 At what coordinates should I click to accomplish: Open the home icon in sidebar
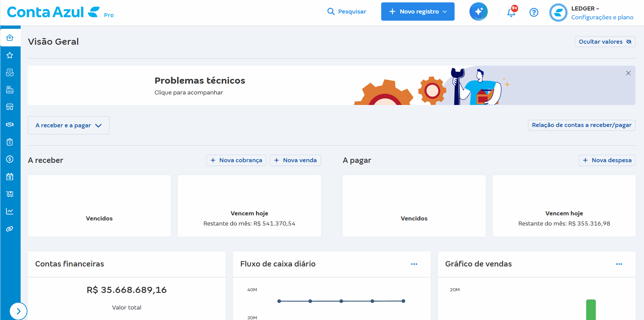(x=10, y=38)
